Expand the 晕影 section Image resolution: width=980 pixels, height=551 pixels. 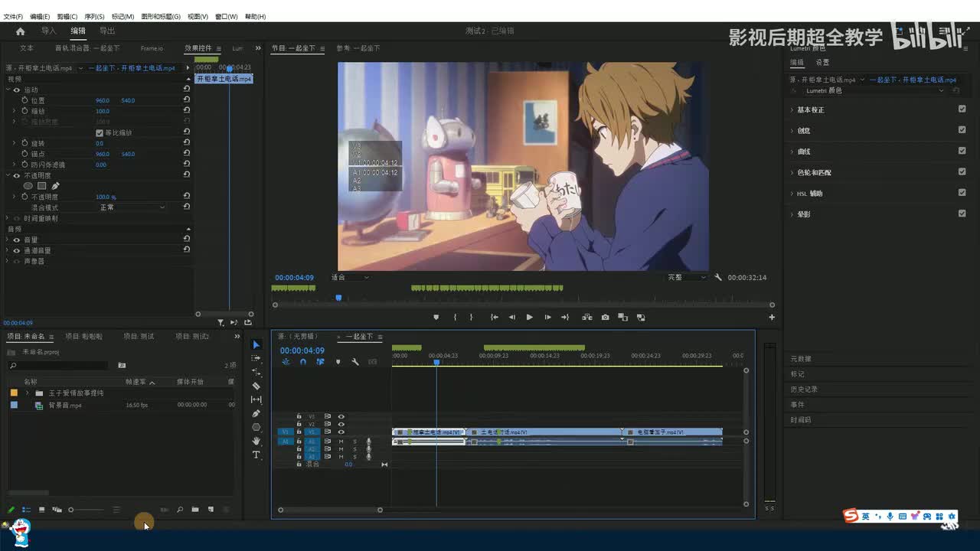(x=792, y=214)
